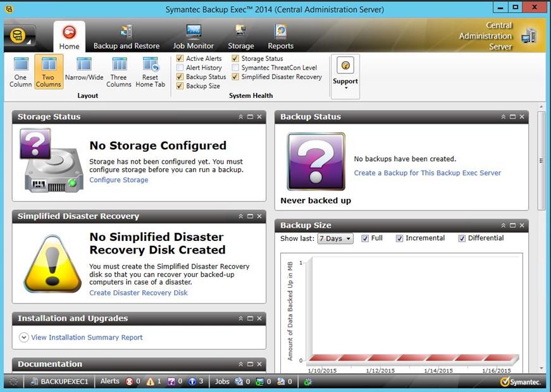Toggle the Full backups checkbox
Image resolution: width=551 pixels, height=392 pixels.
tap(365, 238)
